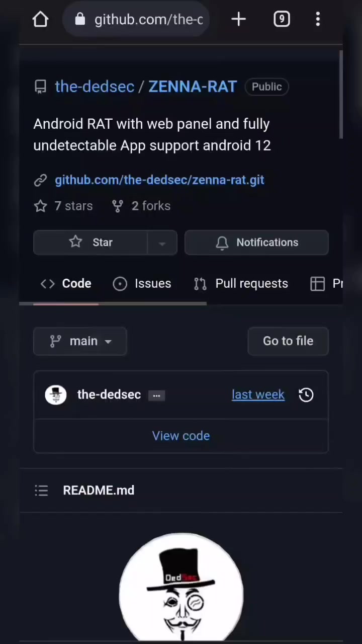Click the README table of contents icon
This screenshot has height=644, width=362.
coord(41,491)
